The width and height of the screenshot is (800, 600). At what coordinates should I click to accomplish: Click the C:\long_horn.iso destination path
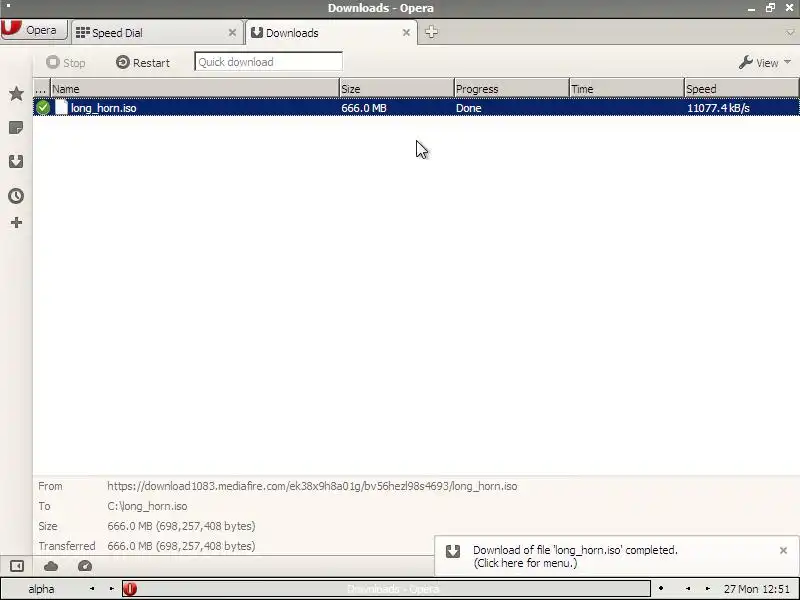pos(147,506)
